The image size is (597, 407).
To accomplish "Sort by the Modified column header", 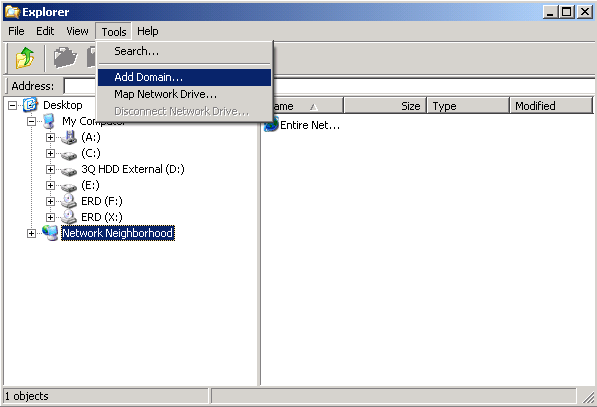I will click(551, 105).
